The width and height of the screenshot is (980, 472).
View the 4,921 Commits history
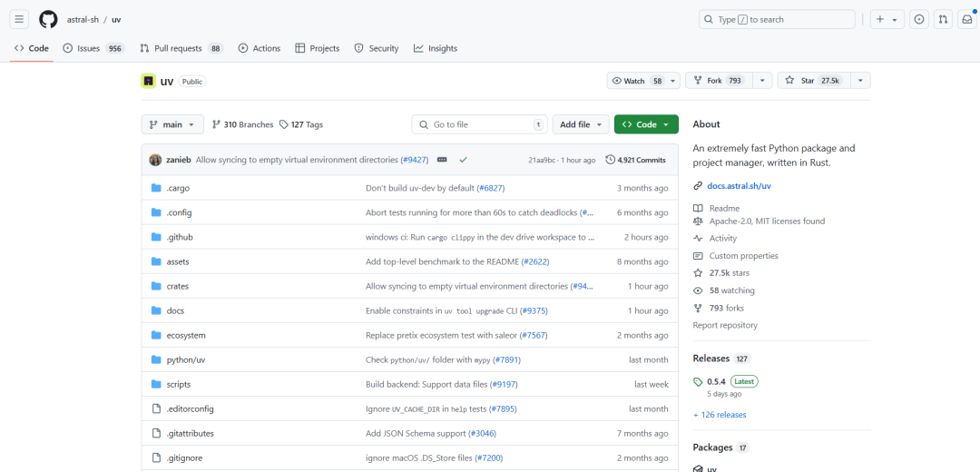635,160
